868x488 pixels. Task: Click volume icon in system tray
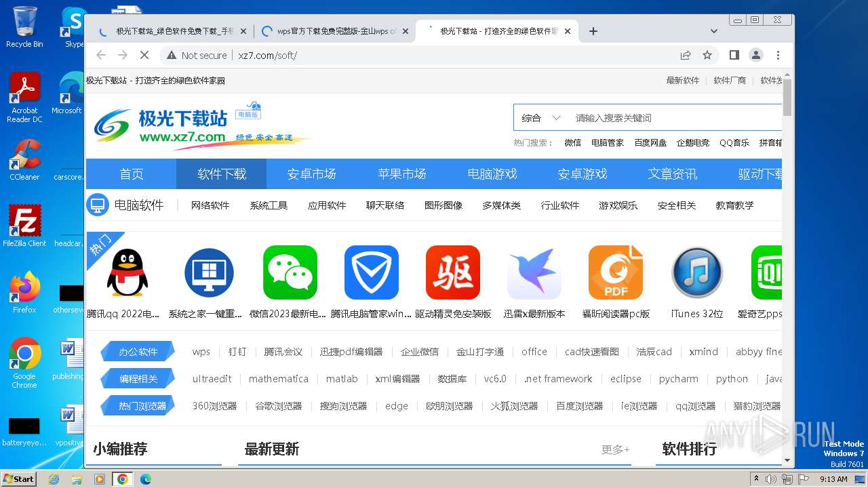coord(772,479)
